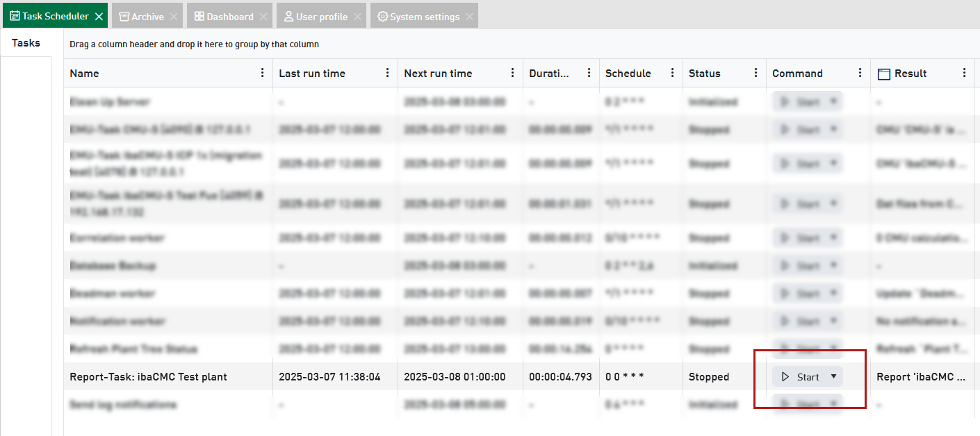Sort by the Status column header
The height and width of the screenshot is (436, 980).
[x=704, y=73]
